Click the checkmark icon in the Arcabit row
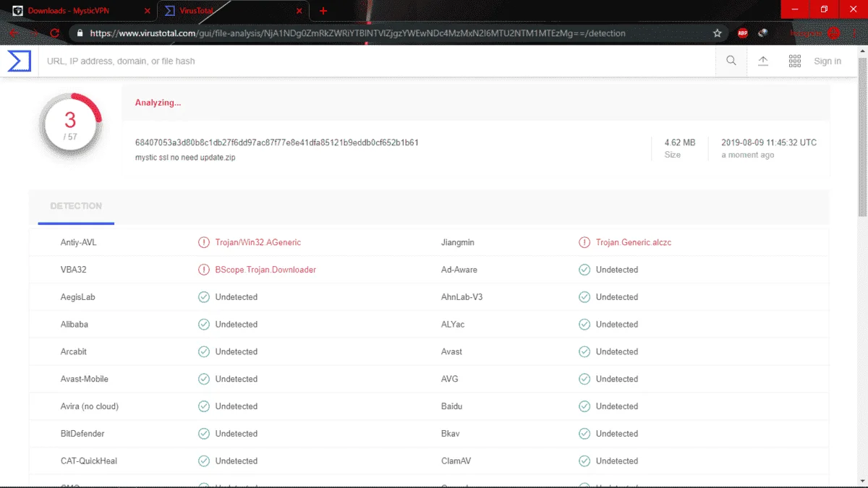868x488 pixels. point(204,351)
